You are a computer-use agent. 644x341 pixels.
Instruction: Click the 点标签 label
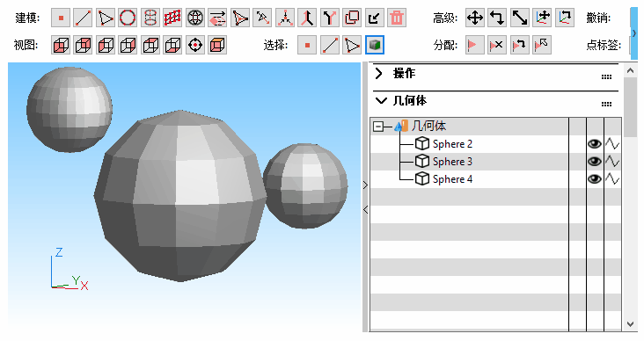[604, 45]
